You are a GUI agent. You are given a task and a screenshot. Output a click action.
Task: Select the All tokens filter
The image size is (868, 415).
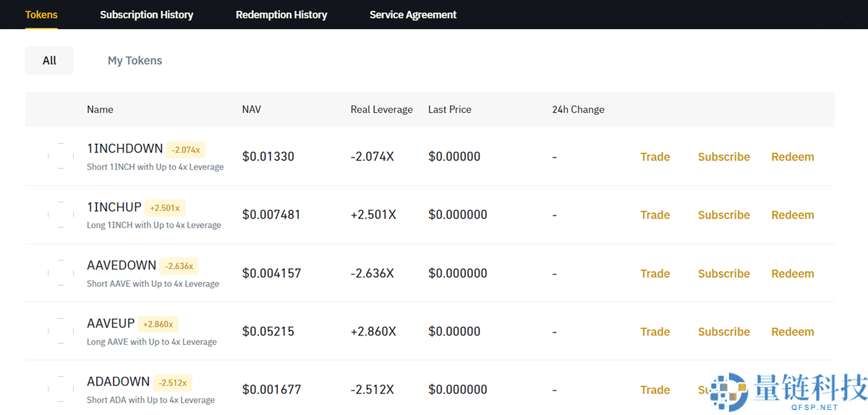49,61
